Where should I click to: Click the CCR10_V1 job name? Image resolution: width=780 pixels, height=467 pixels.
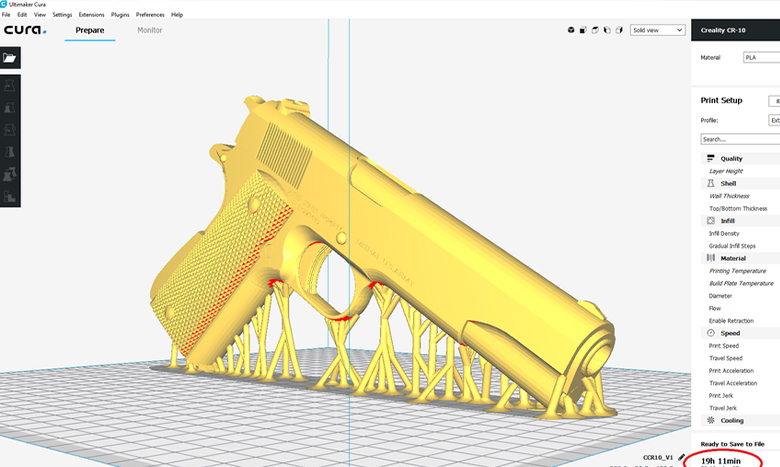(658, 458)
